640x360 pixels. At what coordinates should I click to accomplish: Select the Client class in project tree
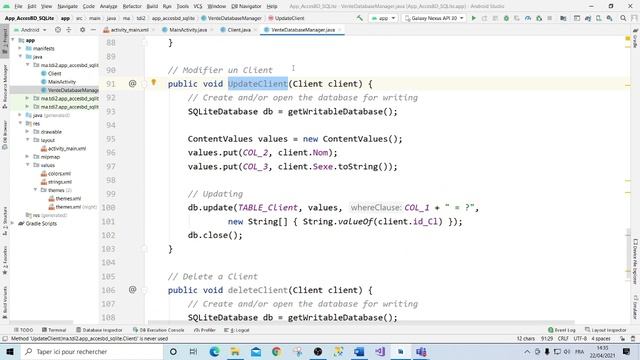(x=51, y=73)
